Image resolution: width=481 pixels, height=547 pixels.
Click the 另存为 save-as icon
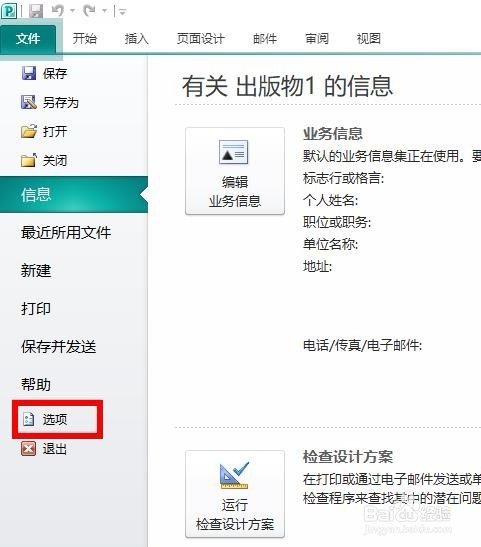pyautogui.click(x=29, y=102)
